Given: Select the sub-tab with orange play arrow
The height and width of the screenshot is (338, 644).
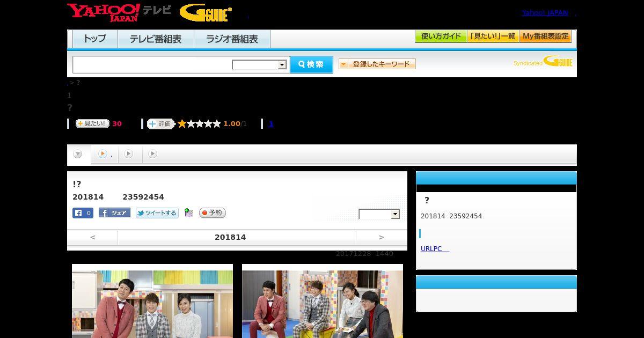Looking at the screenshot, I should pos(105,155).
